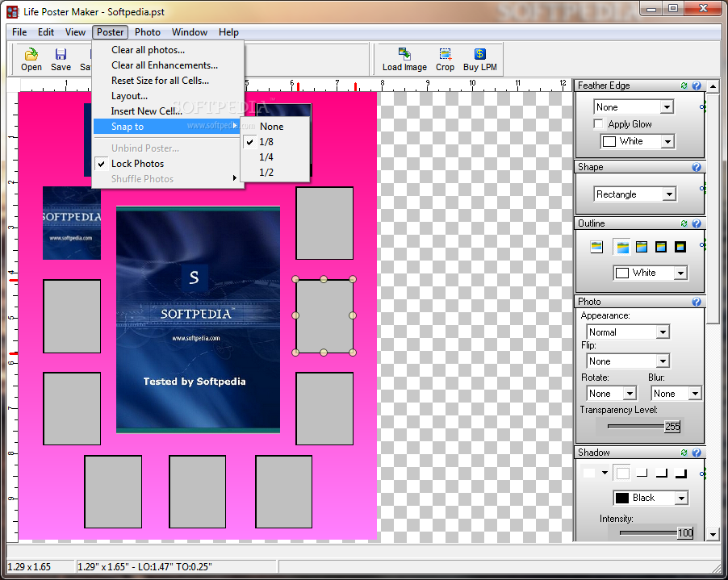Click the Open toolbar icon
The width and height of the screenshot is (728, 580).
(31, 60)
